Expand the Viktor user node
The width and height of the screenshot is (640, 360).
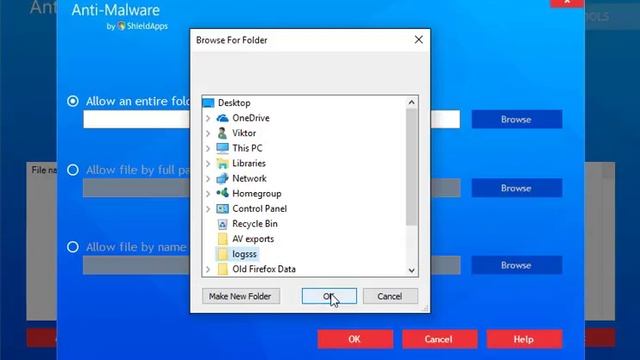pyautogui.click(x=208, y=133)
